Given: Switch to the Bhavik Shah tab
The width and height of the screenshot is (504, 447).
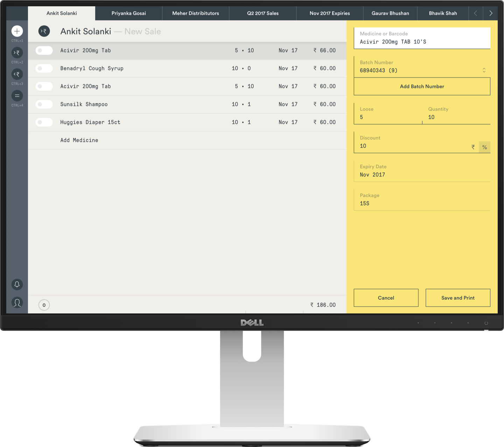Looking at the screenshot, I should pos(443,13).
